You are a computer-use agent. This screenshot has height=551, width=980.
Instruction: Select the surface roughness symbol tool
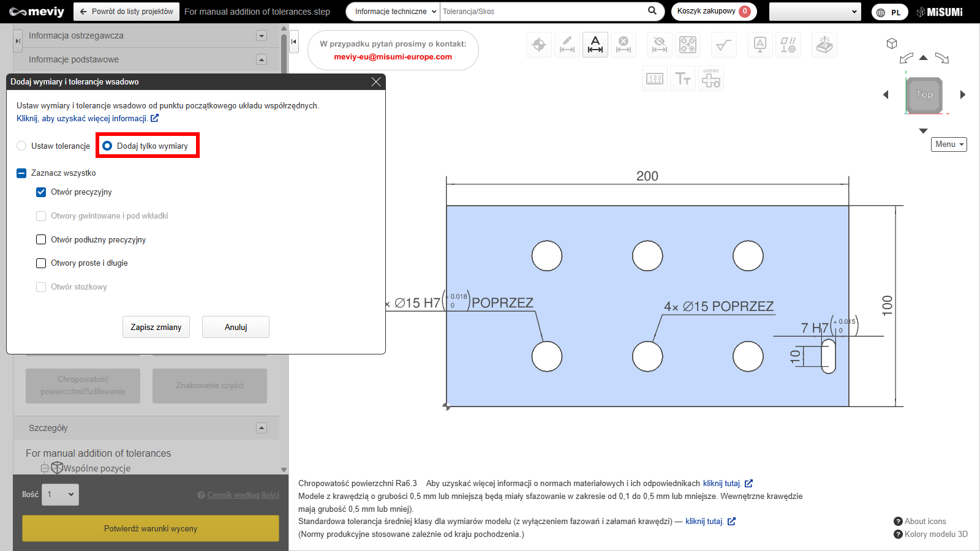pyautogui.click(x=723, y=45)
